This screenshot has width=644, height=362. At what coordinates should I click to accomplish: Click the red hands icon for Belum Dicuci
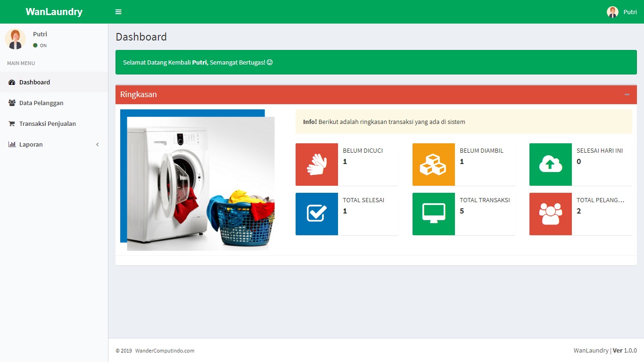317,165
